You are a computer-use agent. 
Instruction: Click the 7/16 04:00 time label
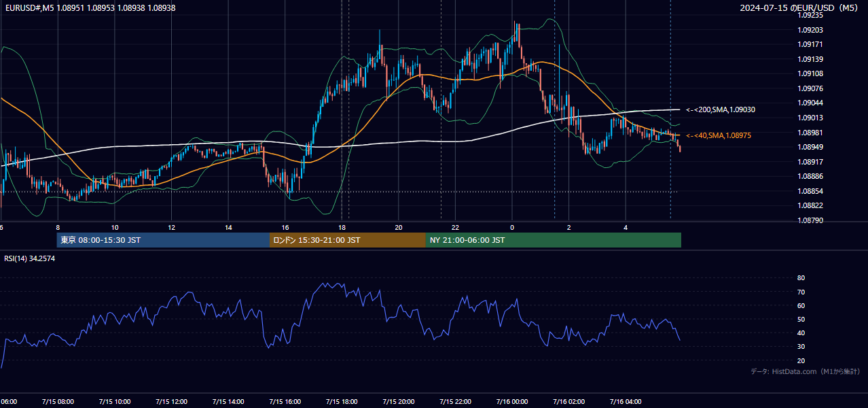[625, 401]
